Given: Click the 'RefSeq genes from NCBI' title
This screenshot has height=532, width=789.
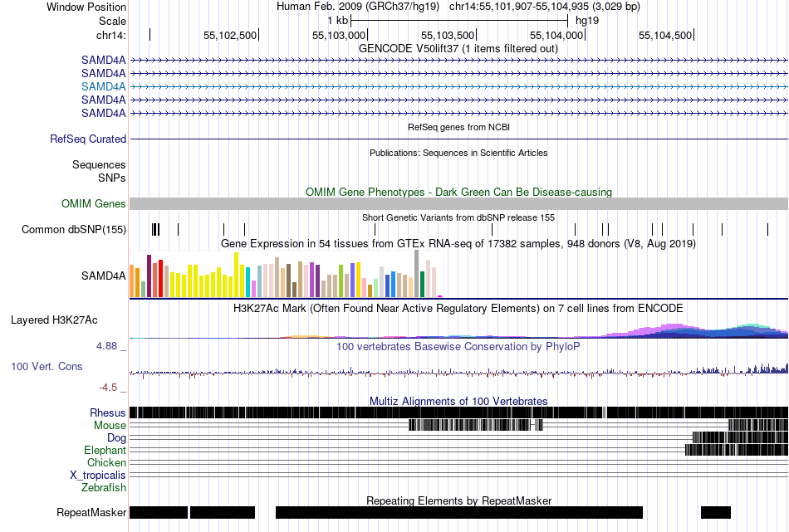Looking at the screenshot, I should click(458, 127).
